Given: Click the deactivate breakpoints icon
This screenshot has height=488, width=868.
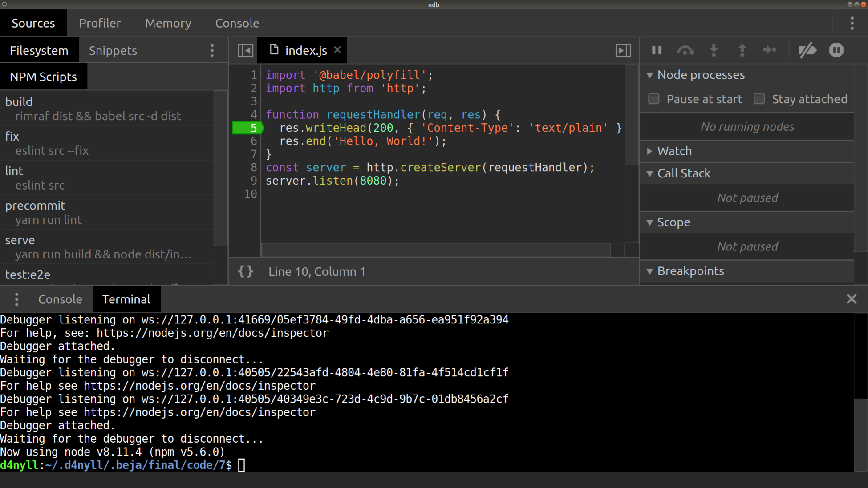Looking at the screenshot, I should tap(807, 50).
